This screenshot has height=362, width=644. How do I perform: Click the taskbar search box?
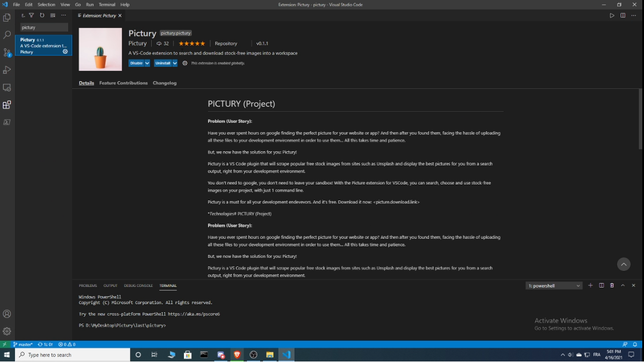[73, 355]
